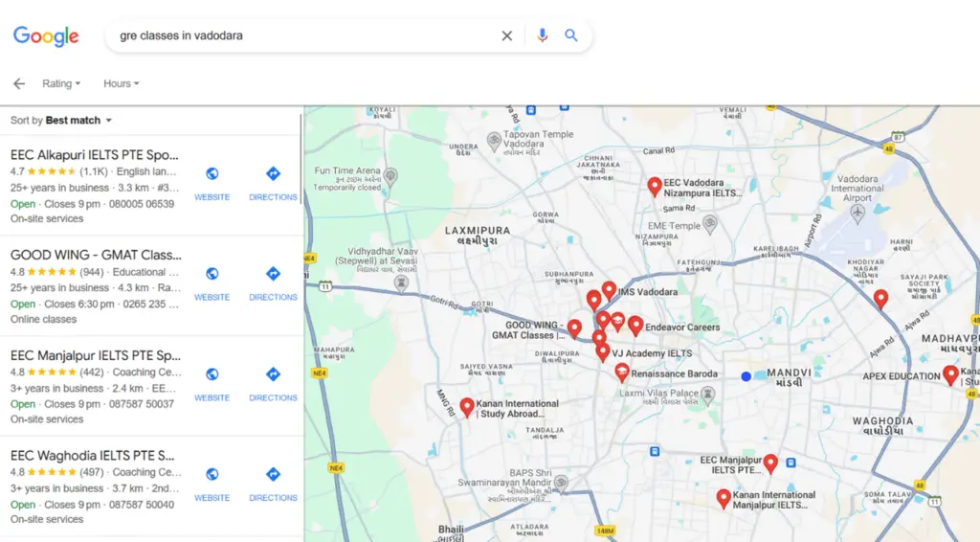Click the EEC Manjalpur IELTS PTE map pin
The height and width of the screenshot is (542, 980).
770,463
